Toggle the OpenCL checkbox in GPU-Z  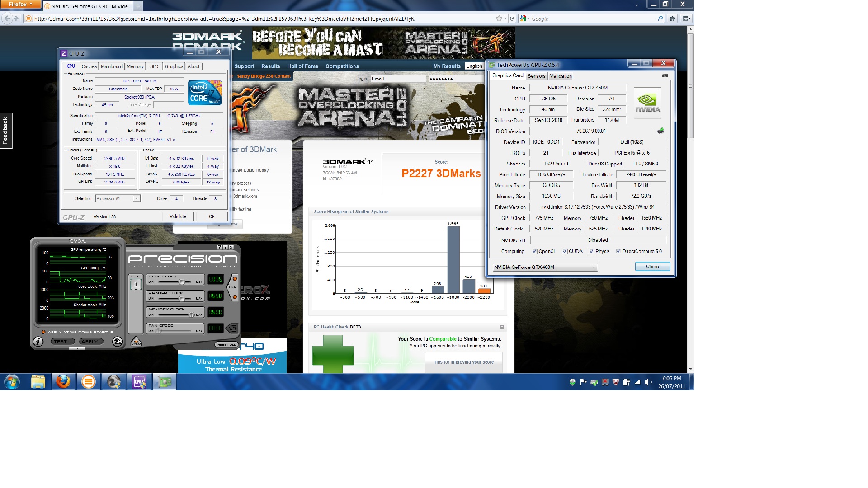(x=534, y=252)
